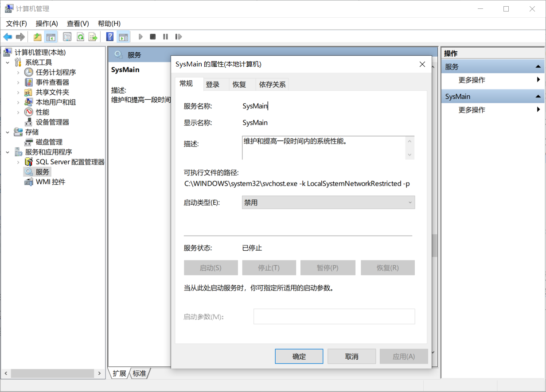
Task: Click the 取消 button
Action: [351, 357]
